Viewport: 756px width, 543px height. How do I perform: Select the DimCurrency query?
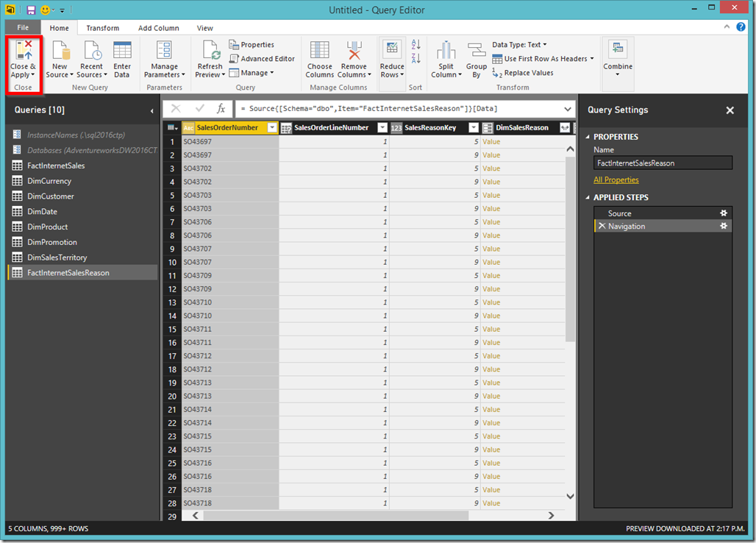pos(82,181)
